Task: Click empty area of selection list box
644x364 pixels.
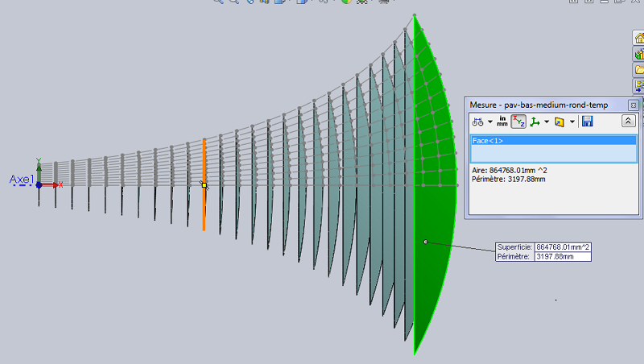Action: coord(553,154)
